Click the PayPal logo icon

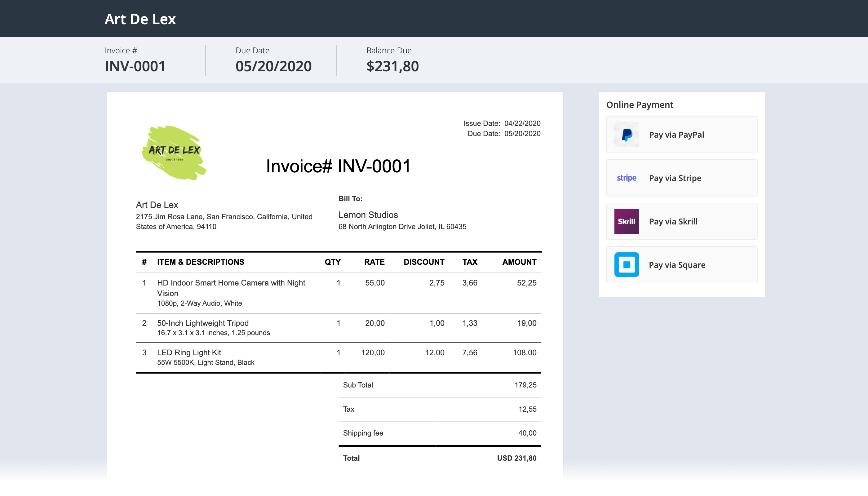coord(627,135)
